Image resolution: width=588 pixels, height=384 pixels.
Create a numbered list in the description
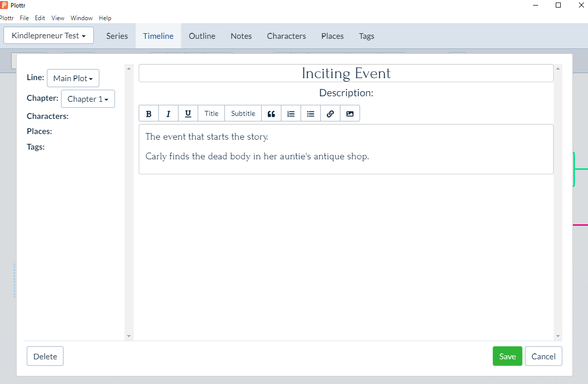tap(291, 113)
